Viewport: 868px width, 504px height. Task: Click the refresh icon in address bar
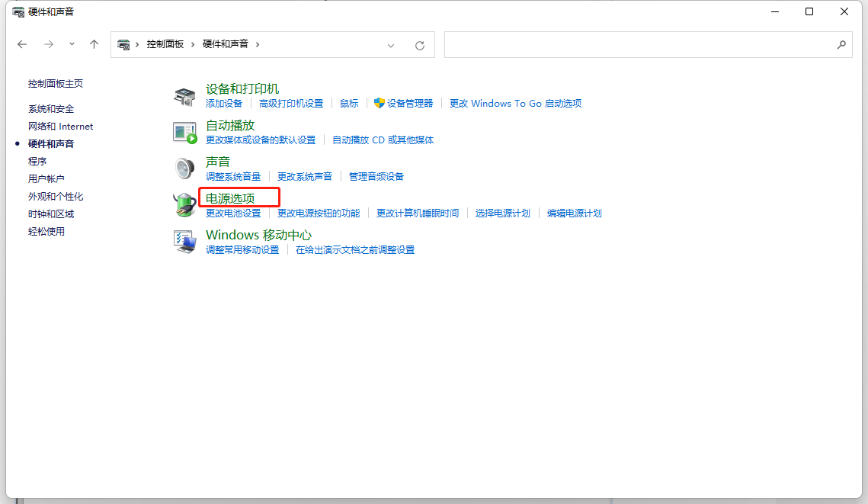(x=420, y=44)
